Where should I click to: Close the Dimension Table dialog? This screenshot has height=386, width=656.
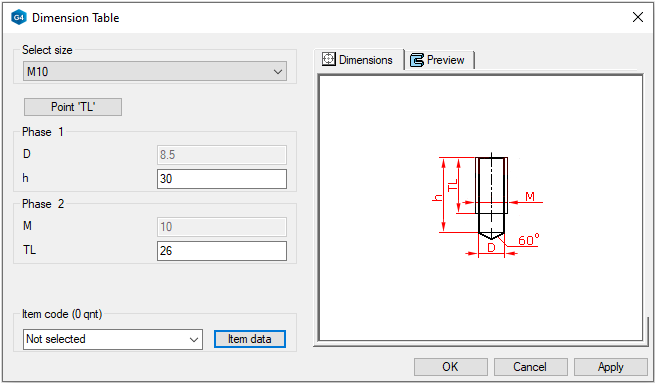coord(638,17)
